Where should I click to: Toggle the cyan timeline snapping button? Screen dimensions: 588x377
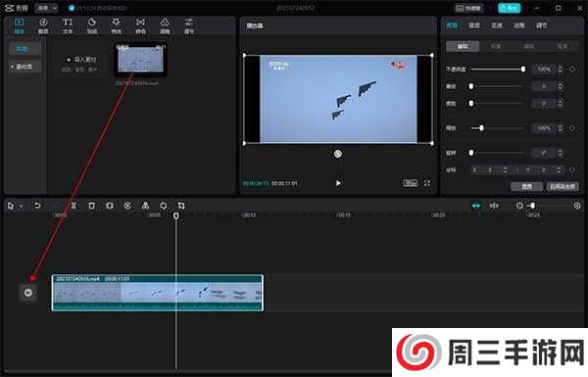pos(476,206)
